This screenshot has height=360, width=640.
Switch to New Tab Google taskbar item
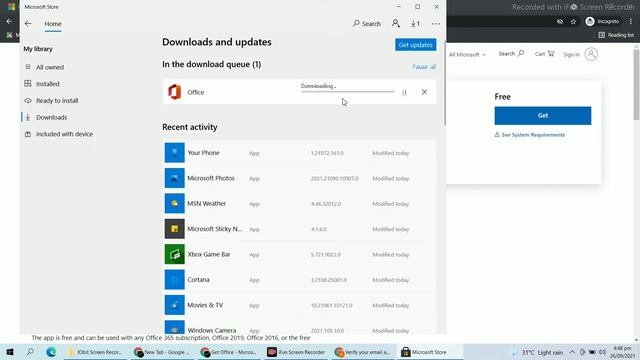(163, 352)
